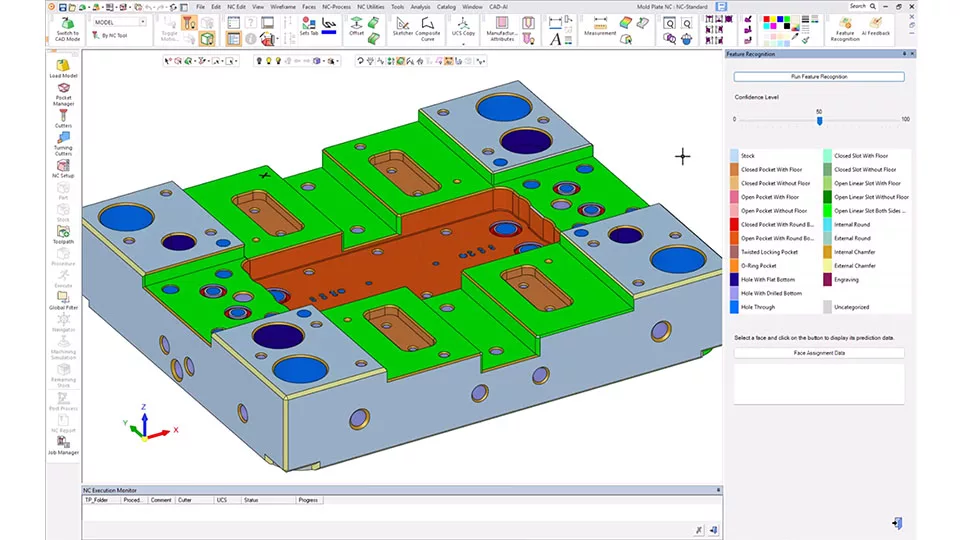
Task: Click the Face Assignment Data button
Action: [x=818, y=353]
